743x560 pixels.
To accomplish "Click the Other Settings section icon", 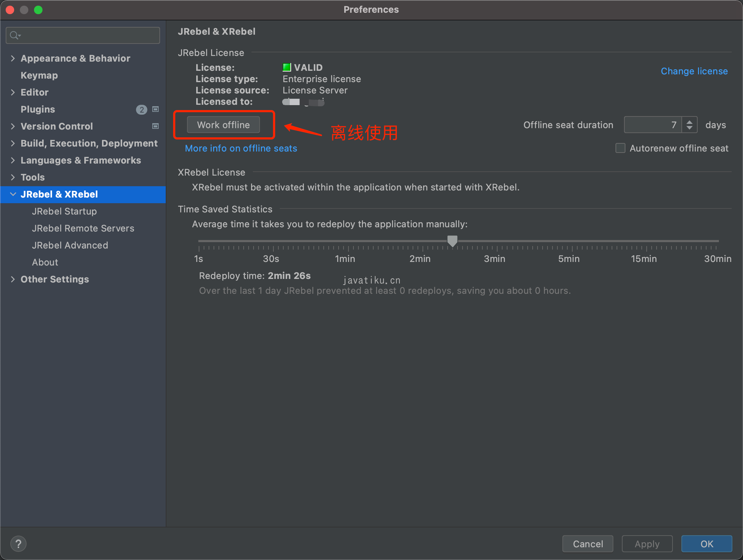I will click(x=13, y=279).
